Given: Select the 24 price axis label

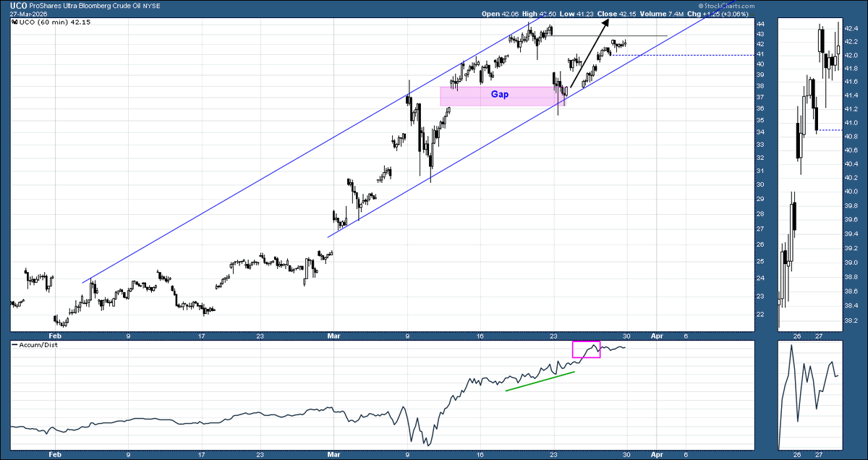Looking at the screenshot, I should [x=759, y=278].
